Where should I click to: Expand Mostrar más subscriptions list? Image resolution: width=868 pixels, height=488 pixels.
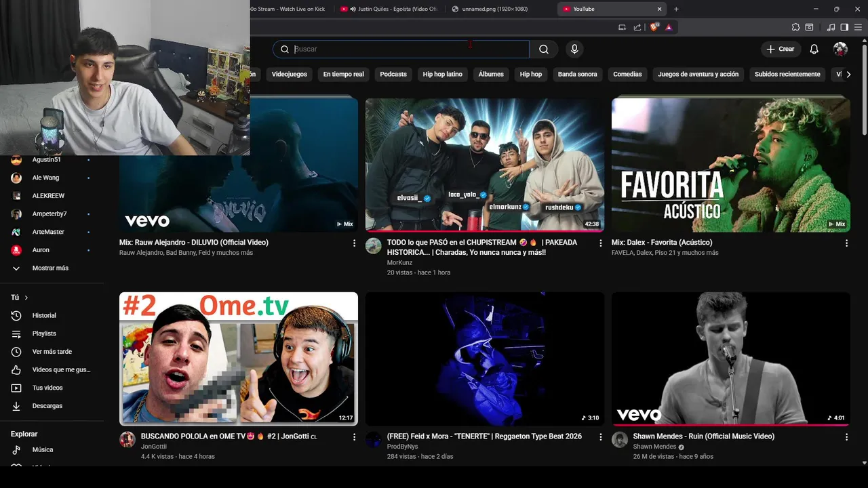click(52, 268)
